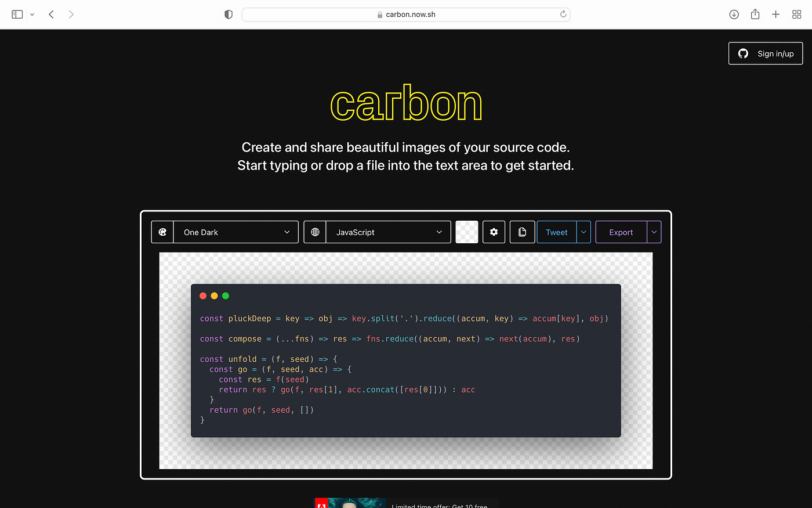Open the One Dark theme dropdown
The width and height of the screenshot is (812, 508).
pos(236,232)
